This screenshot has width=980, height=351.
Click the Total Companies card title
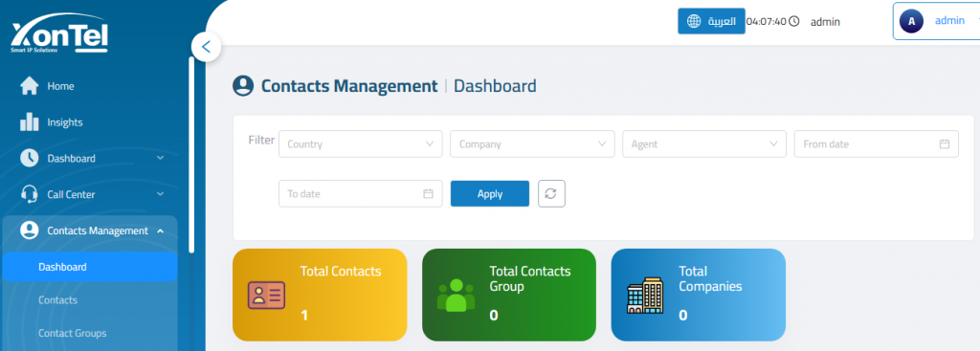(x=711, y=278)
